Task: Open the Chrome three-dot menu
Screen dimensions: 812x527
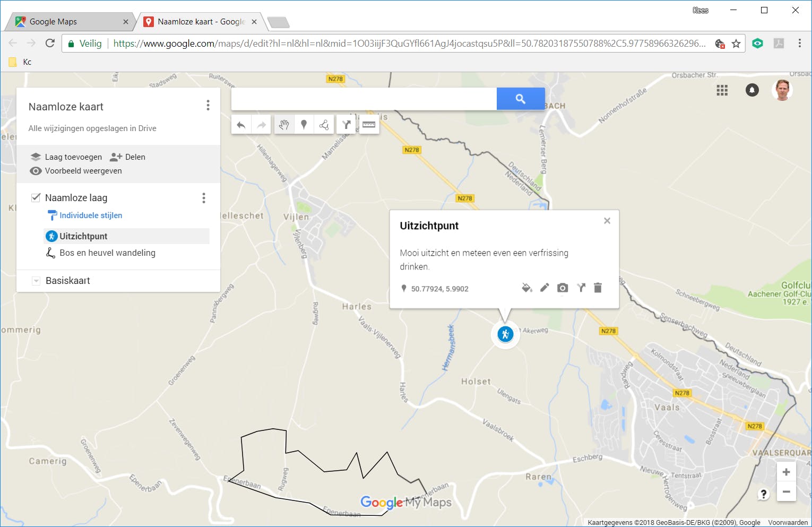Action: tap(800, 43)
